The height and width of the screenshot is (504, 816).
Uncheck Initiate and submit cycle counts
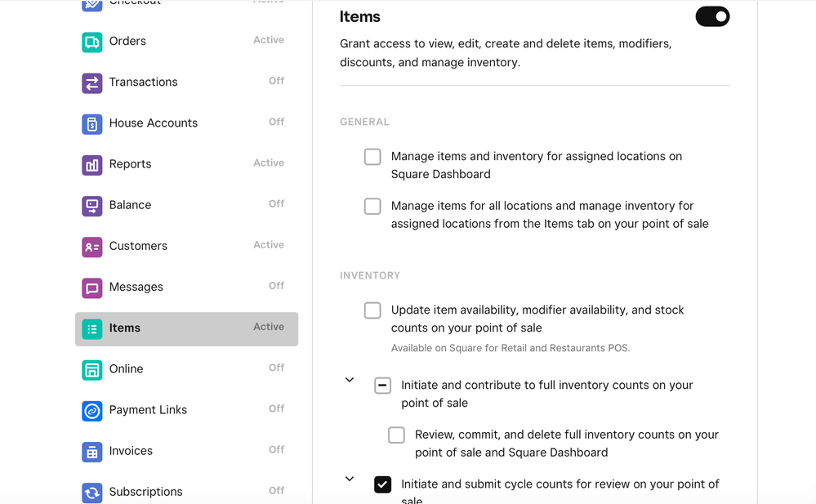[382, 484]
